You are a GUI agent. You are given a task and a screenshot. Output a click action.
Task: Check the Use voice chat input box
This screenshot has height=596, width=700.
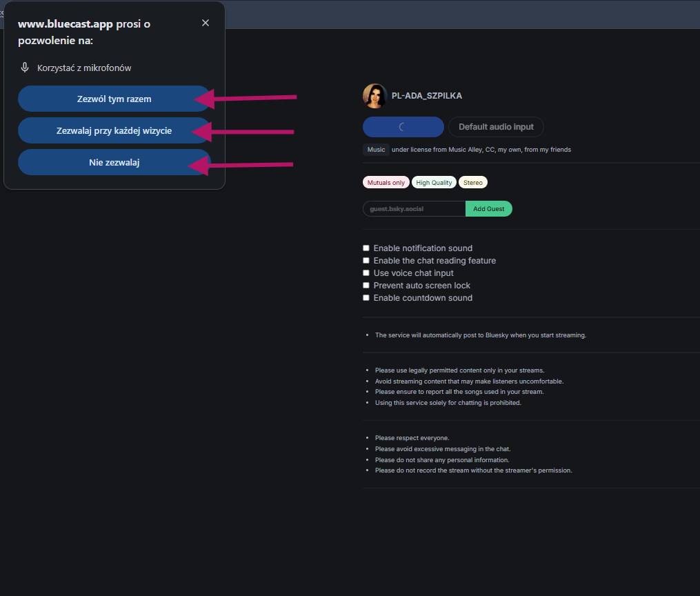(367, 273)
